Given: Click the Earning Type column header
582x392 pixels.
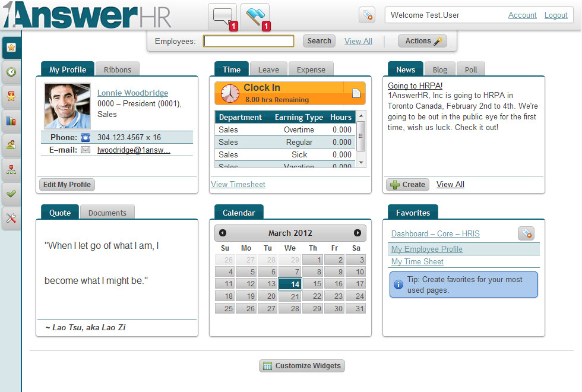Looking at the screenshot, I should pos(299,118).
